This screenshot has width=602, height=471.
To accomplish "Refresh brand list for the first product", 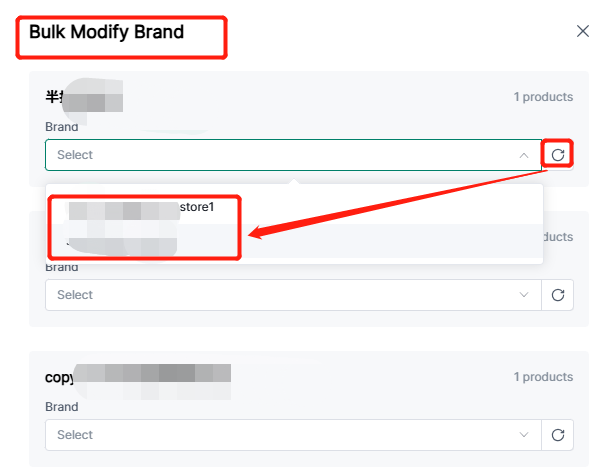I will tap(558, 155).
